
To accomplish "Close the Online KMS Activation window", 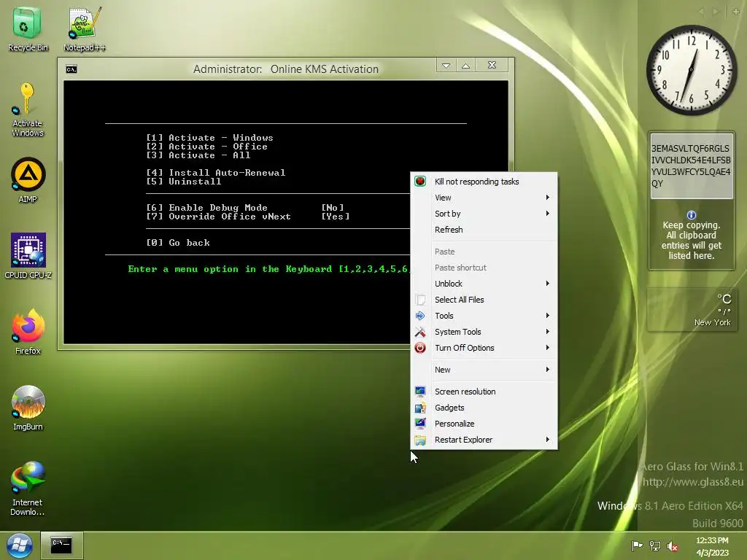I will pyautogui.click(x=492, y=65).
